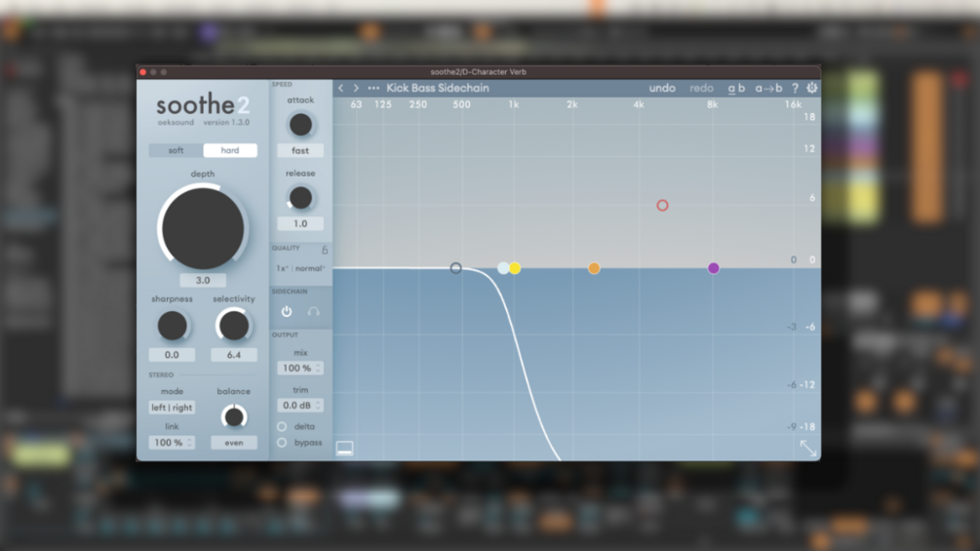The image size is (980, 551).
Task: Enable sidechain listen headphones icon
Action: click(314, 311)
